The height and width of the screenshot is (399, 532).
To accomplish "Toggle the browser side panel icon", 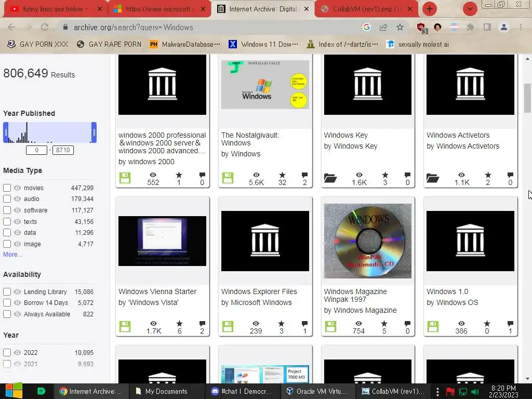I will pos(487,27).
